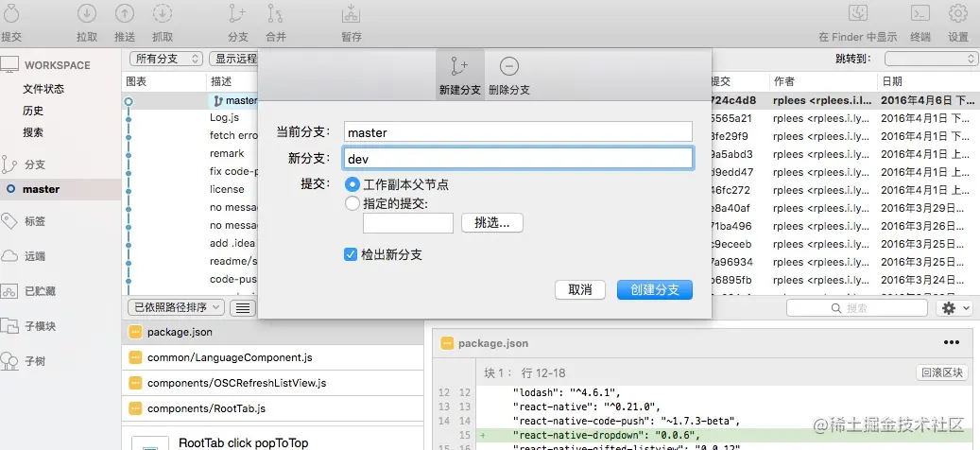Viewport: 980px width, 450px height.
Task: Click the 提交 commit toolbar icon
Action: 10,14
